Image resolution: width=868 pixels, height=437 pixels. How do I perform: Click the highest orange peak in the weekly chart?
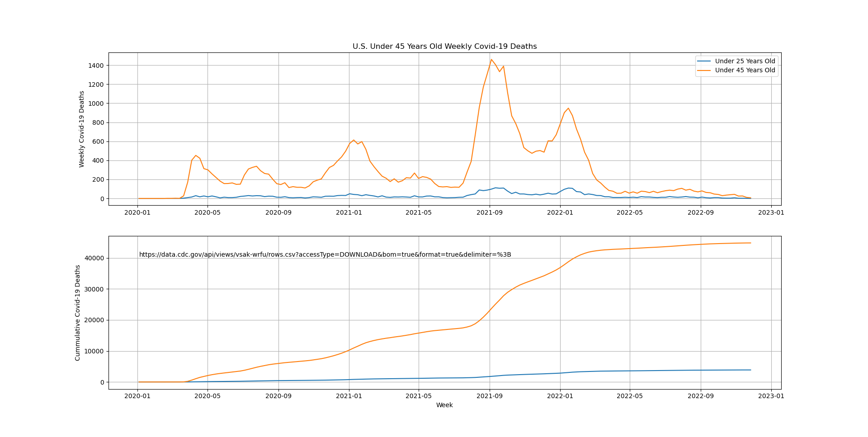coord(491,60)
